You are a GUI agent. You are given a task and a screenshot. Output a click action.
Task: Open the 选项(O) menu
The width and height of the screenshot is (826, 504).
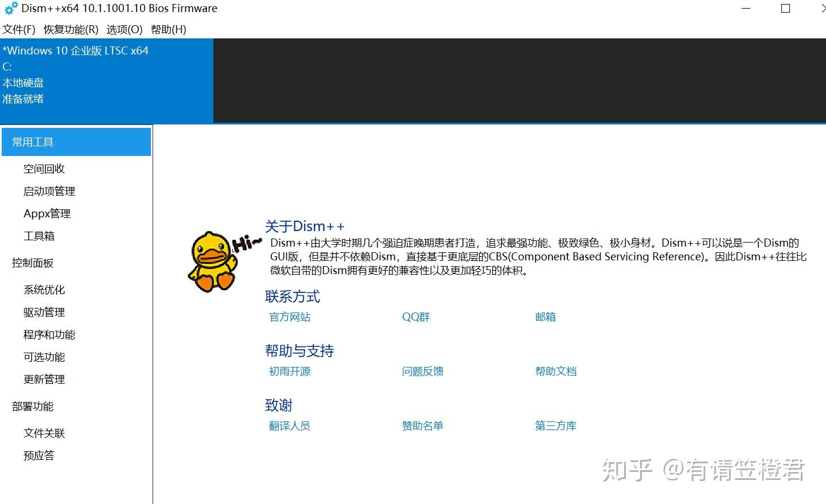coord(124,29)
